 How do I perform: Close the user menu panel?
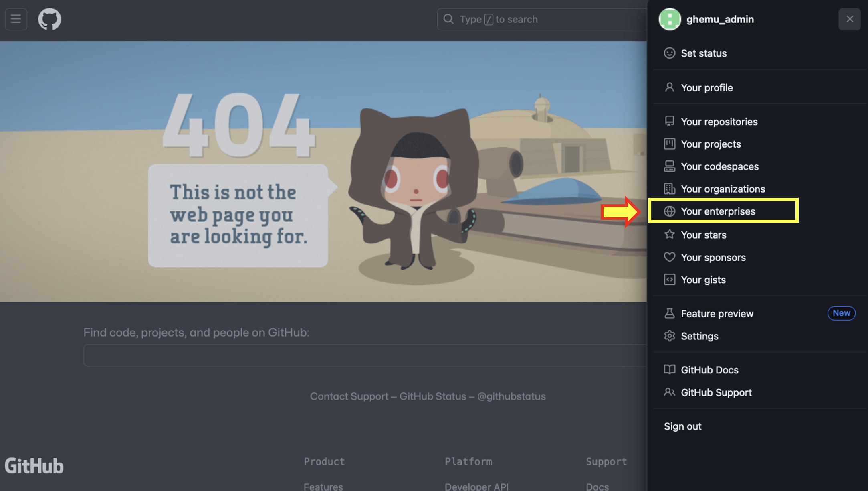(849, 19)
